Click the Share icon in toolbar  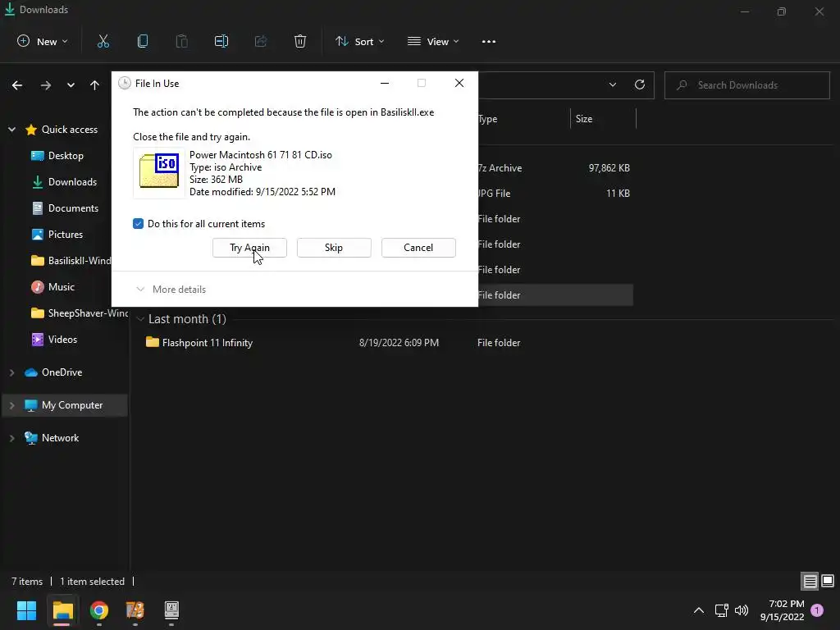click(x=261, y=41)
